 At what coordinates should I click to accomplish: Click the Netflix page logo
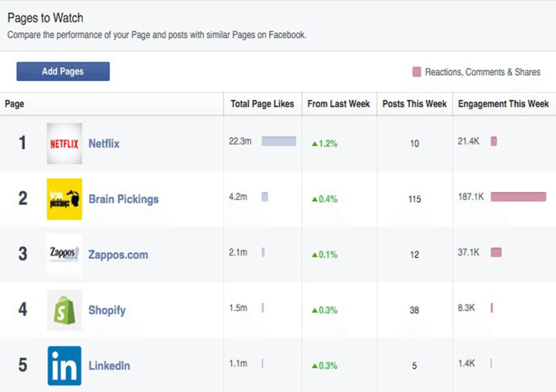[x=64, y=143]
